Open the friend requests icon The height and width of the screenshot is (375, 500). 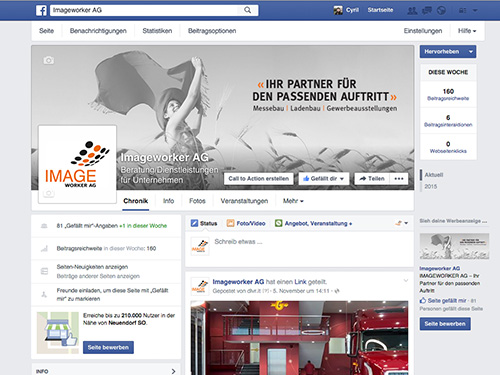tap(412, 10)
